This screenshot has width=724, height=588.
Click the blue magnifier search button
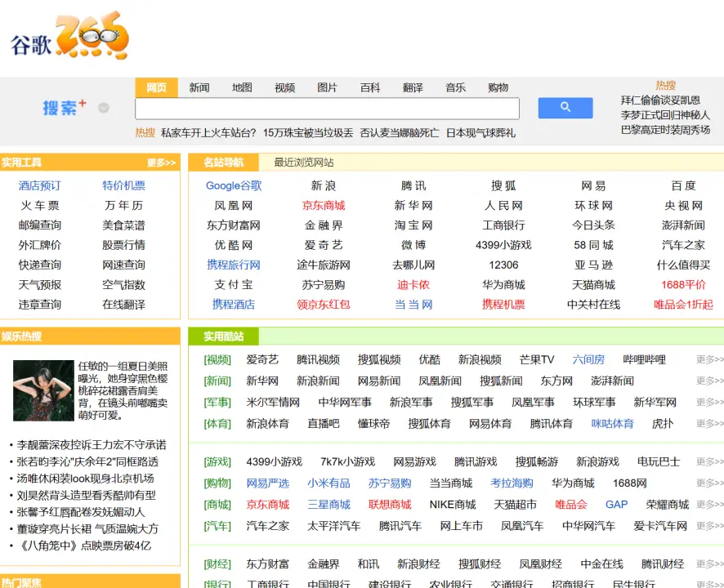[565, 108]
